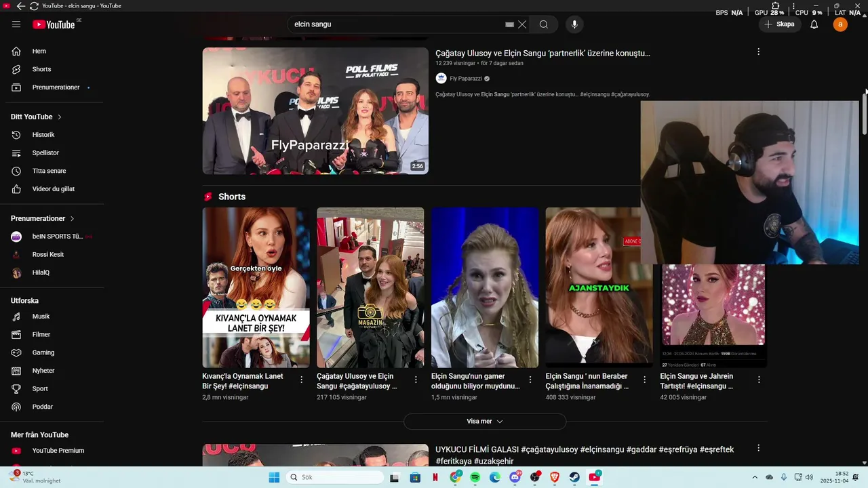Open Netflix from the taskbar

click(435, 478)
